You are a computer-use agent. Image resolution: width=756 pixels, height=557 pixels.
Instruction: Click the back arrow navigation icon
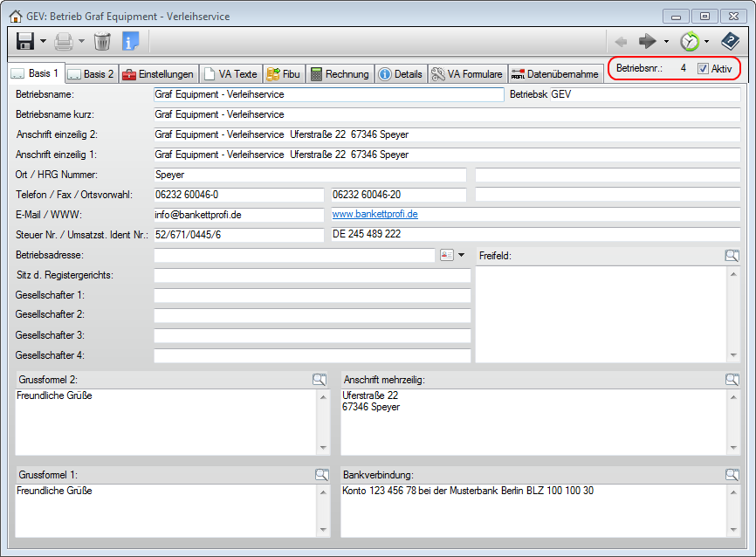click(x=621, y=41)
